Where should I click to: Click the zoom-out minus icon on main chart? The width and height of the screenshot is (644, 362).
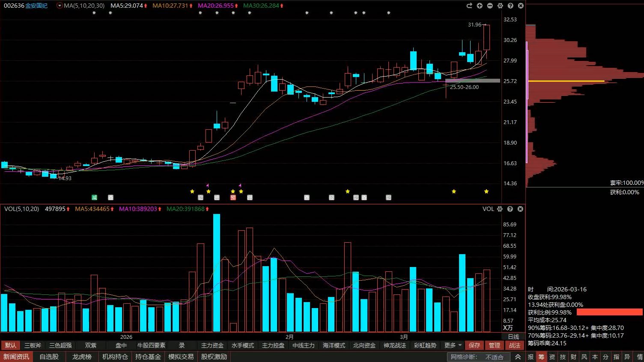pyautogui.click(x=490, y=6)
